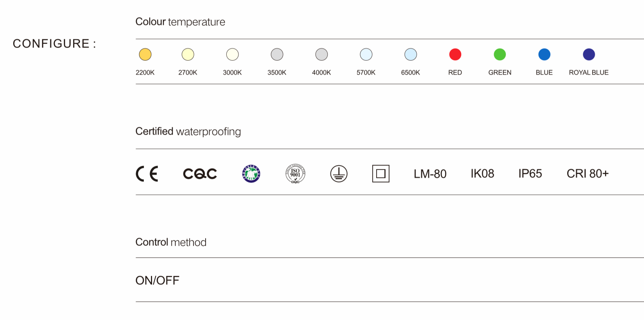Viewport: 644px width, 320px height.
Task: Click the LM-80 certification label
Action: [x=430, y=174]
